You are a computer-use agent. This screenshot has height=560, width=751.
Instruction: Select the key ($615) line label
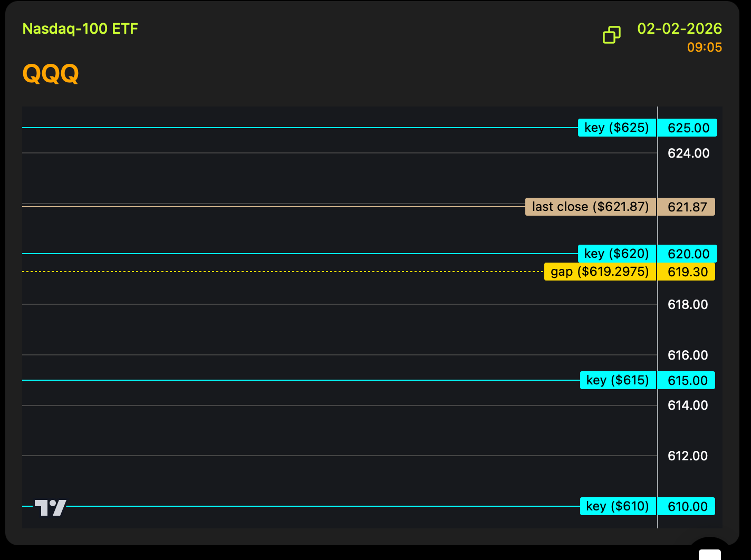(618, 380)
